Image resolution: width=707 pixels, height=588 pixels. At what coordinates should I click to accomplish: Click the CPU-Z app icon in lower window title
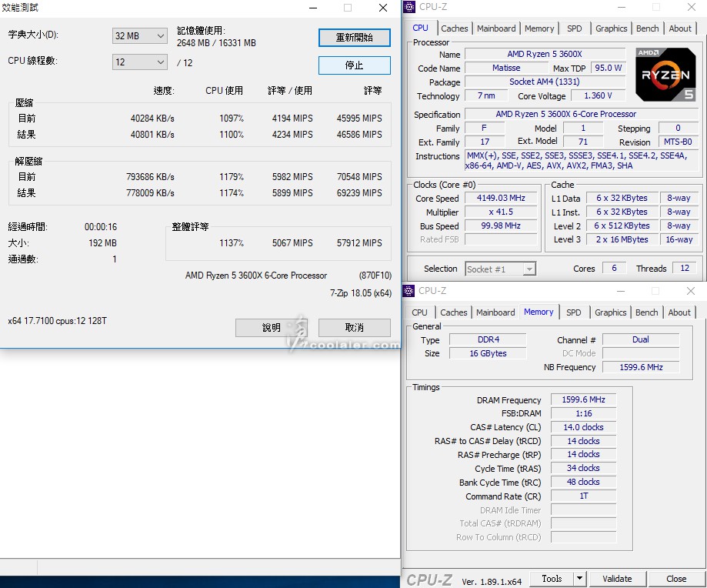pos(409,291)
